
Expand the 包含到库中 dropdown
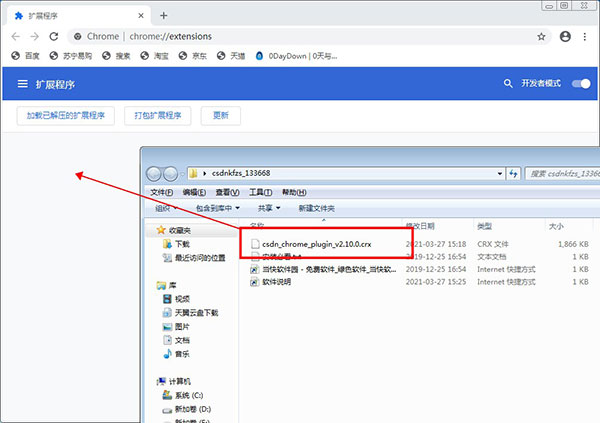pyautogui.click(x=218, y=208)
